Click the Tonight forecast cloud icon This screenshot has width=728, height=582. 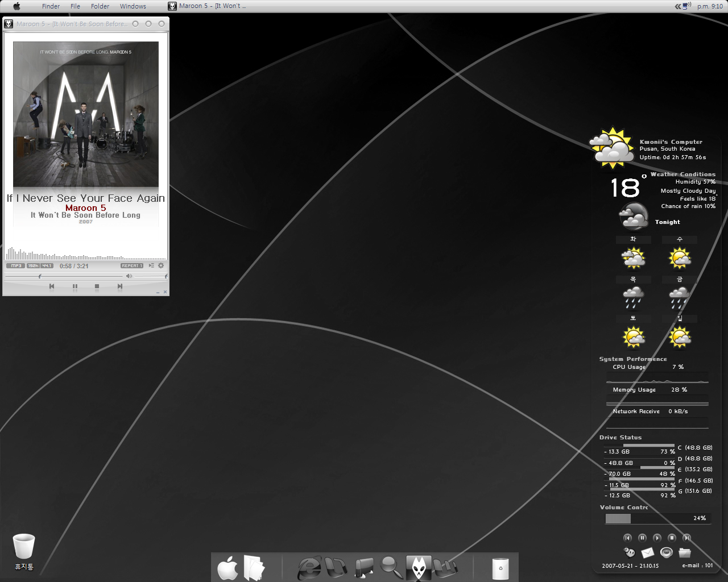(634, 217)
